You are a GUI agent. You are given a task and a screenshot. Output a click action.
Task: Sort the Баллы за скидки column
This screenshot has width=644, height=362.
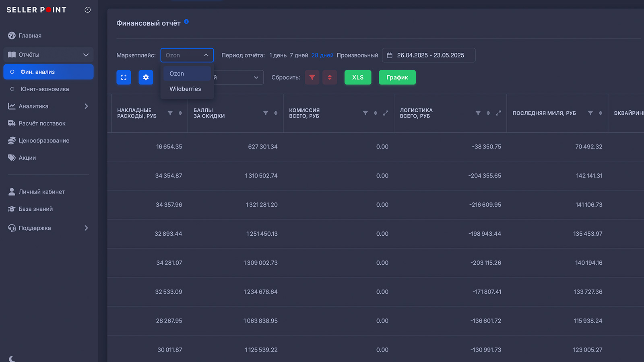pos(276,113)
